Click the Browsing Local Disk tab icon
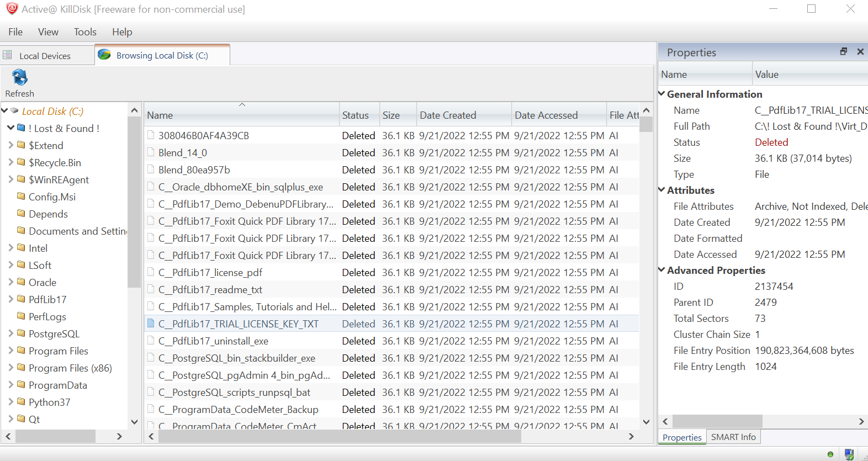Viewport: 868px width, 461px height. point(104,55)
